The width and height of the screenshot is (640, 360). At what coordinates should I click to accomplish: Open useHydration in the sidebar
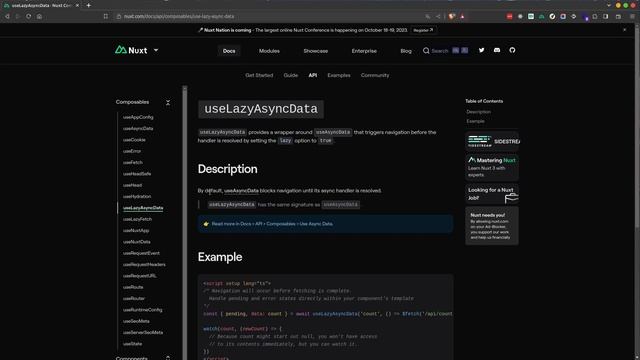point(137,196)
